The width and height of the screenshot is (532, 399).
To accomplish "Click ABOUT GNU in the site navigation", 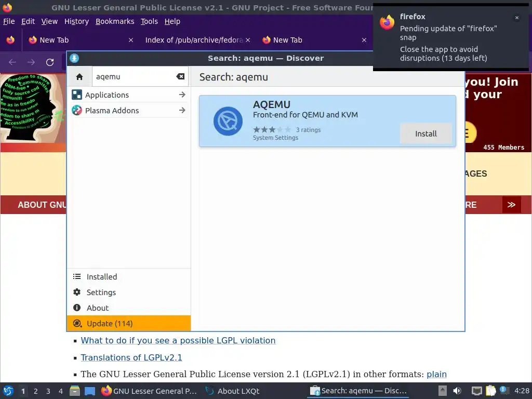I will click(42, 205).
